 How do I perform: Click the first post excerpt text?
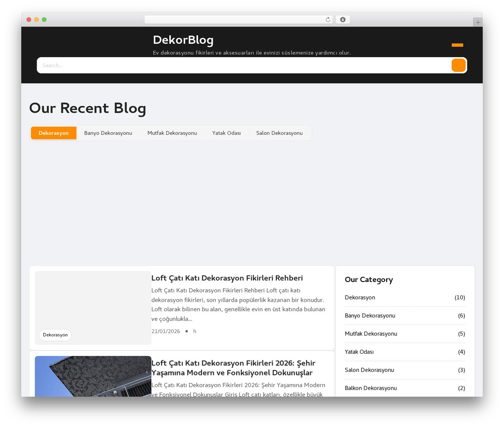(x=238, y=304)
